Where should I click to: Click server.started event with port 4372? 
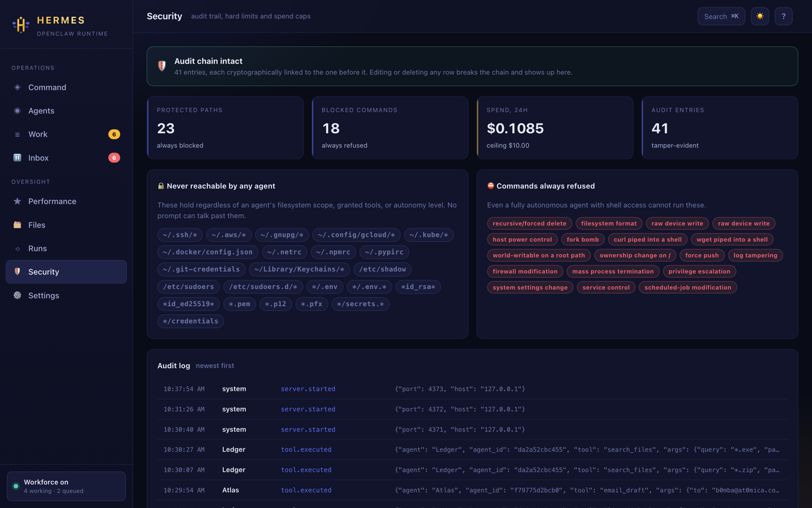(308, 409)
